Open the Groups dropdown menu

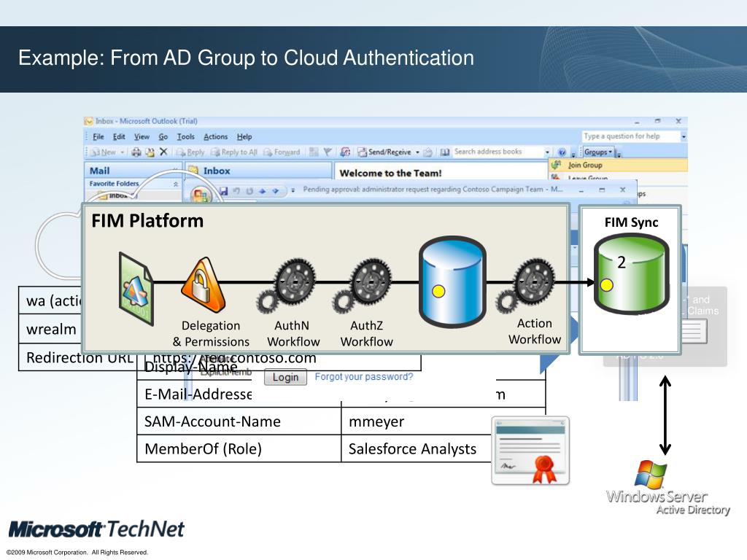click(x=597, y=152)
